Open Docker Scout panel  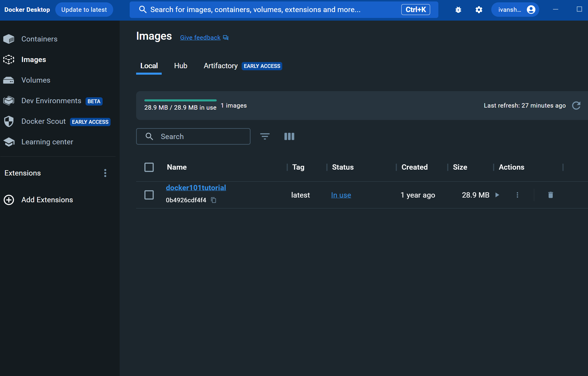tap(43, 121)
